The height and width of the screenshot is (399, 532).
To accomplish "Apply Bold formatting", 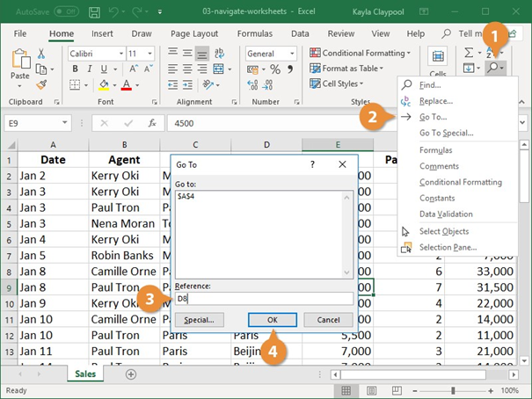I will (x=75, y=69).
